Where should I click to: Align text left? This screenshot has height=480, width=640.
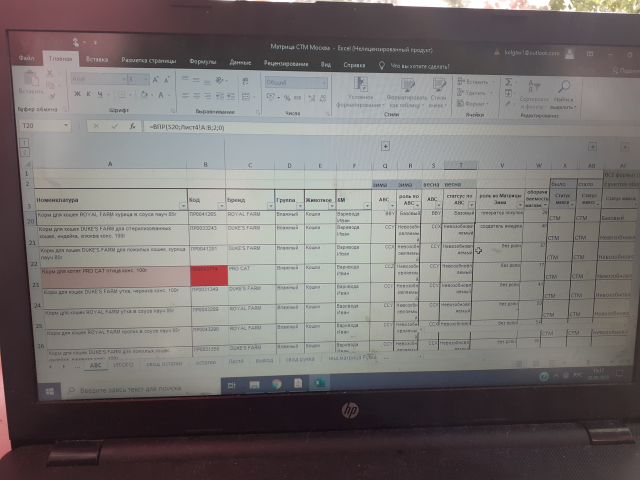coord(186,96)
